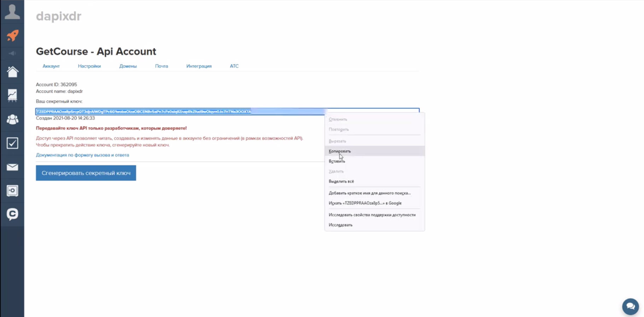The width and height of the screenshot is (644, 317).
Task: Open Документация по формату вызова и ответа link
Action: pos(82,155)
